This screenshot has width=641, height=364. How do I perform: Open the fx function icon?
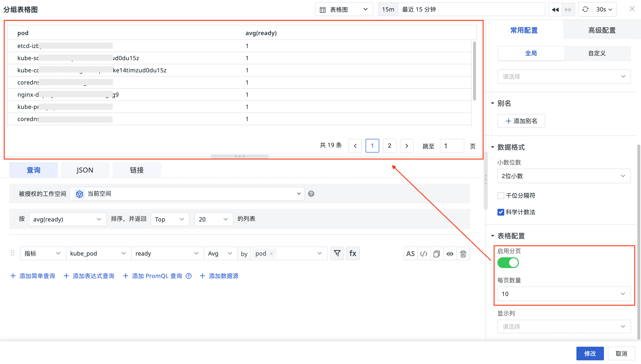[x=353, y=253]
